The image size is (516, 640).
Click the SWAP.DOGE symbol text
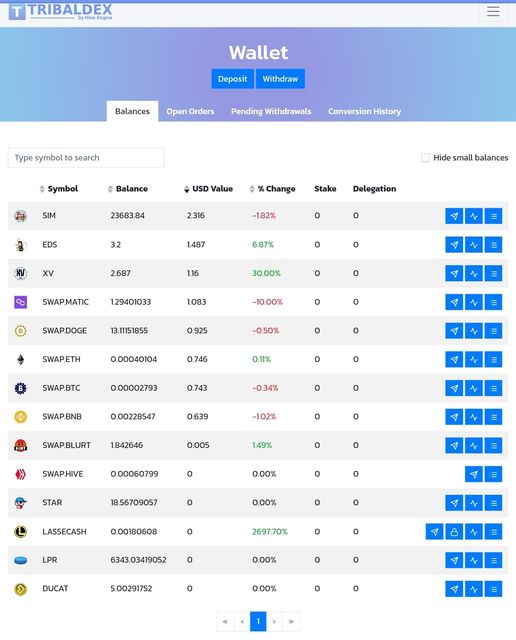(x=64, y=331)
